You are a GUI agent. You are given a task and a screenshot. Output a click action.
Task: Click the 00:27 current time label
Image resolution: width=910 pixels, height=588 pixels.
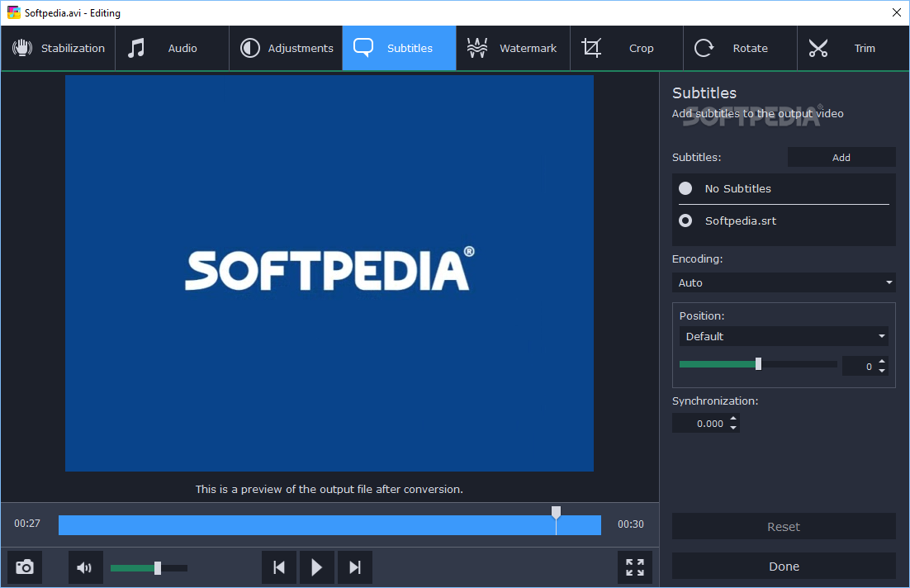27,524
